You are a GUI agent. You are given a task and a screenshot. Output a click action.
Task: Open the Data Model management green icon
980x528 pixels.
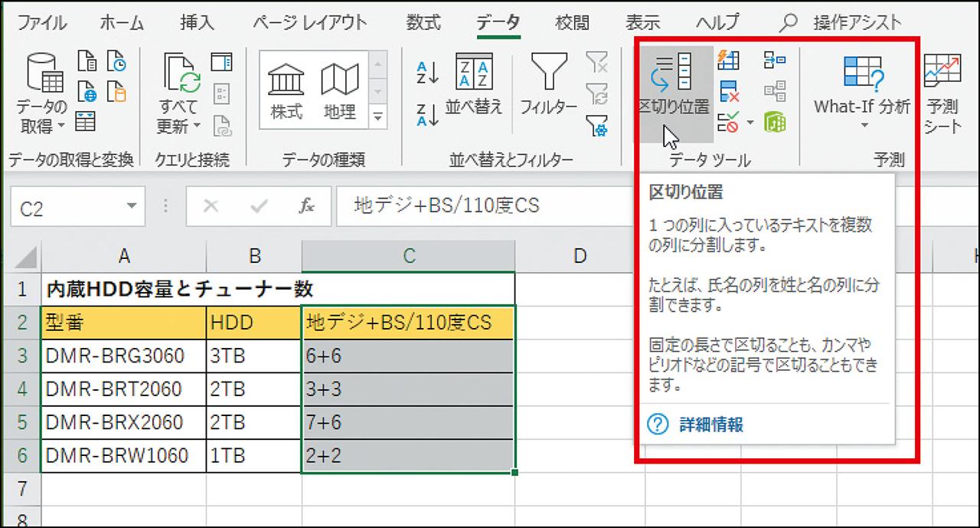775,122
